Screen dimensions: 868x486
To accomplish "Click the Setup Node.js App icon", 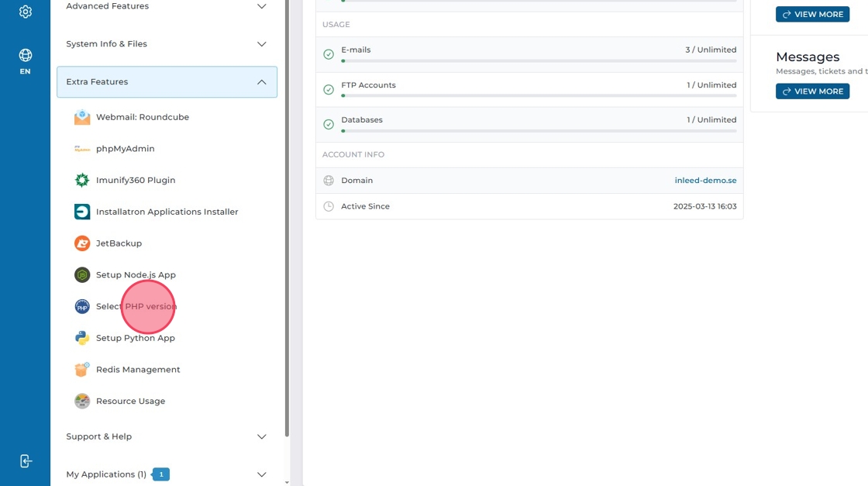I will pyautogui.click(x=82, y=275).
